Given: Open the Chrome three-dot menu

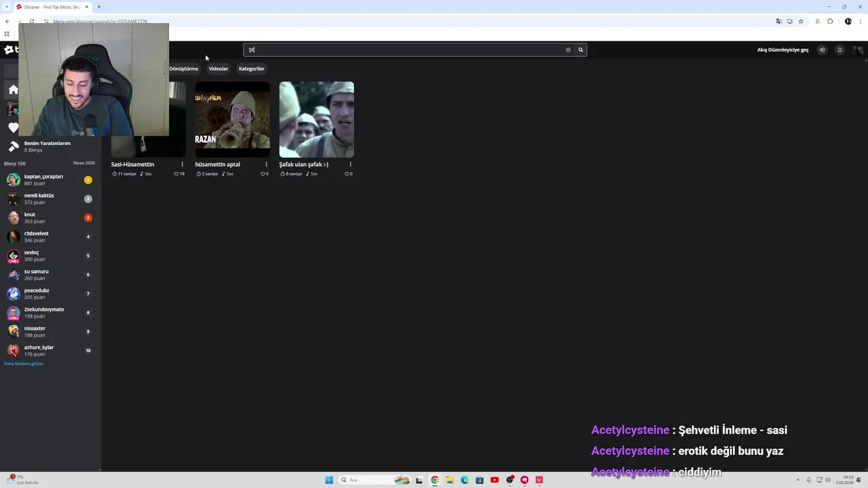Looking at the screenshot, I should 860,21.
